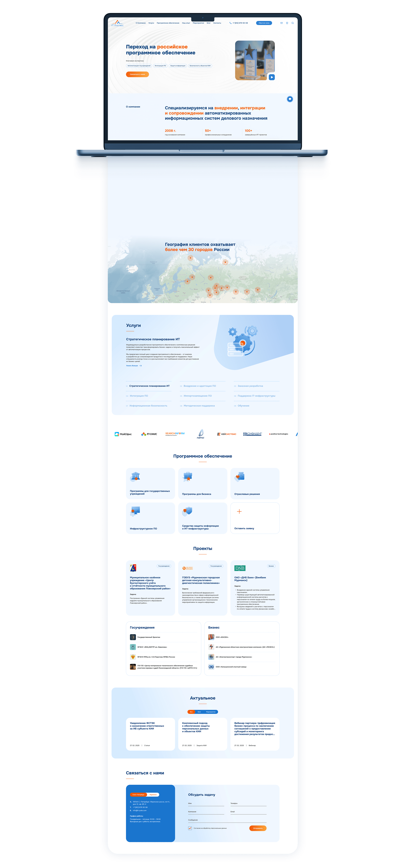The image size is (403, 868).
Task: Open Программы для государственных учреждений card
Action: [150, 483]
